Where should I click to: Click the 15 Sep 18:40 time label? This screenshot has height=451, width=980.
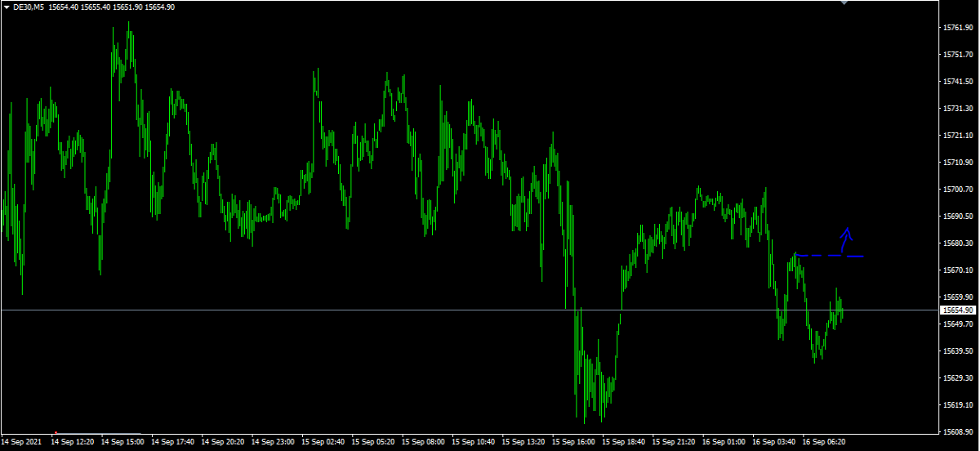[624, 442]
